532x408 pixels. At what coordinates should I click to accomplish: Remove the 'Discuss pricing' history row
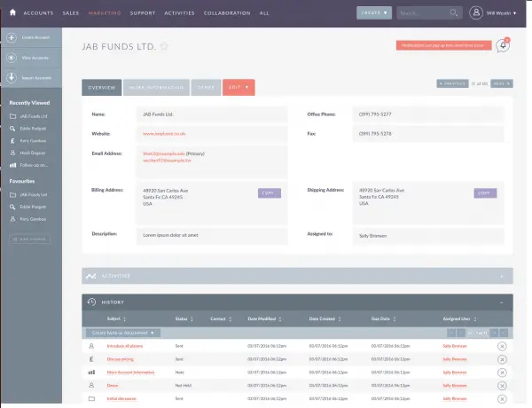coord(502,359)
